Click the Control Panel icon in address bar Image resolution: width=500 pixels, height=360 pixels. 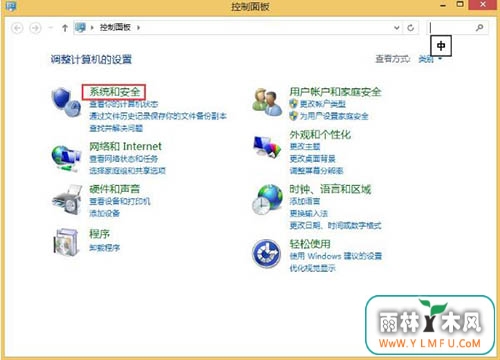tap(80, 27)
